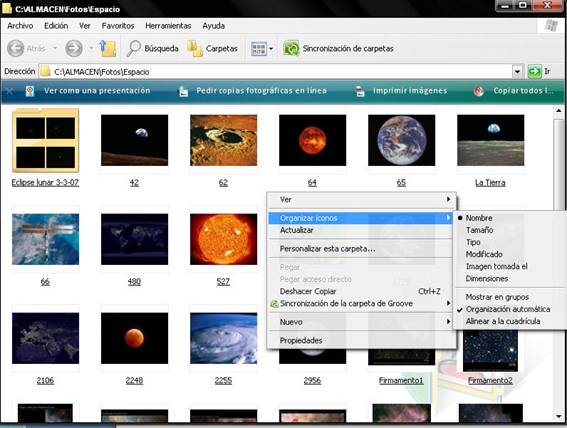Click the forward arrow navigation icon

[74, 48]
